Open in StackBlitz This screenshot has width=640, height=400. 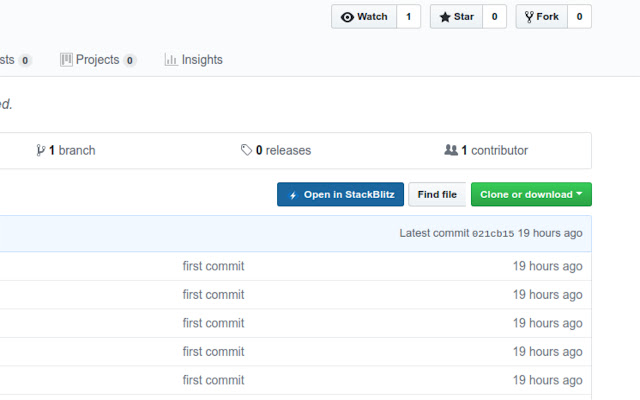pyautogui.click(x=340, y=195)
